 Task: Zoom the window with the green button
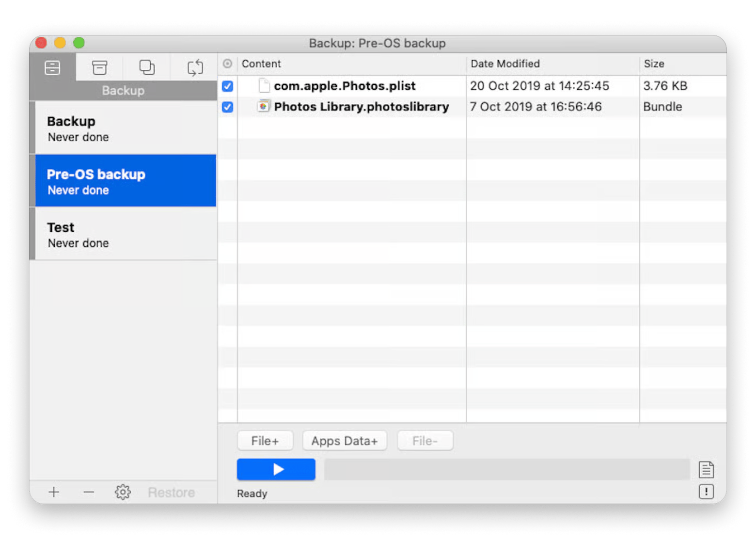[x=79, y=43]
